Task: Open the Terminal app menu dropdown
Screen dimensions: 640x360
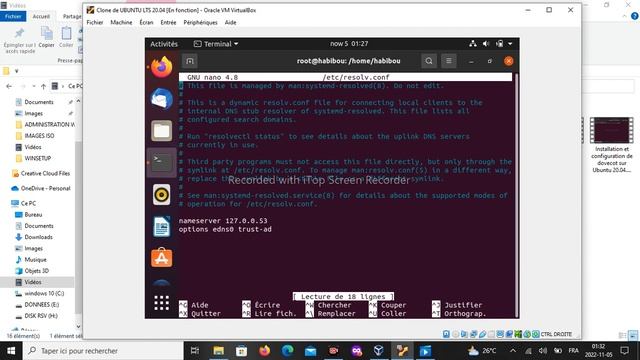Action: [216, 44]
